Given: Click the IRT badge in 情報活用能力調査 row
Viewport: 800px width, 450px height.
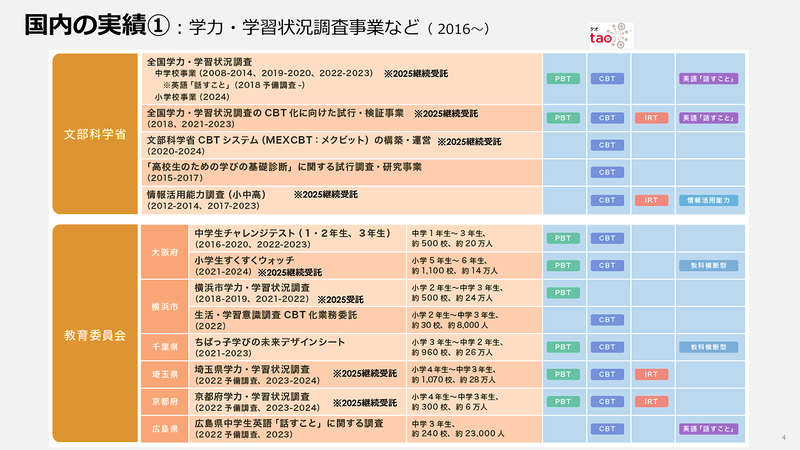Looking at the screenshot, I should [651, 200].
